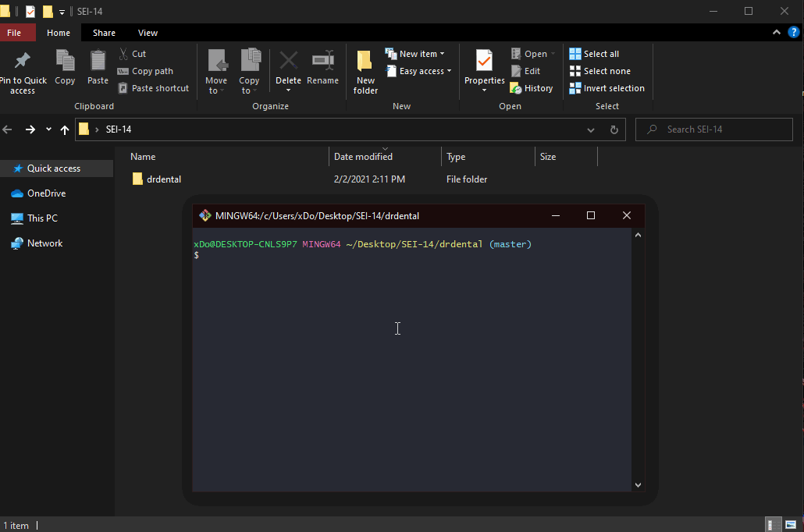Open the File menu
The width and height of the screenshot is (804, 532).
click(14, 33)
